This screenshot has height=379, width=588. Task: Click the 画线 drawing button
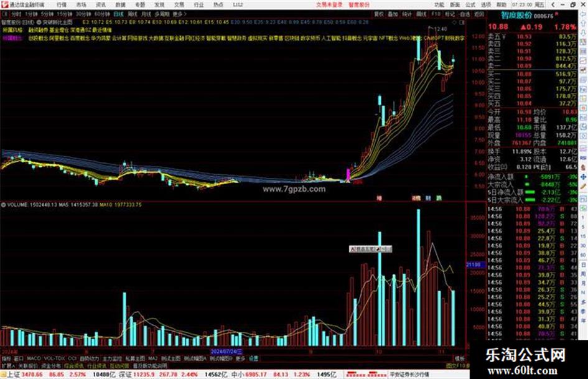(x=421, y=14)
